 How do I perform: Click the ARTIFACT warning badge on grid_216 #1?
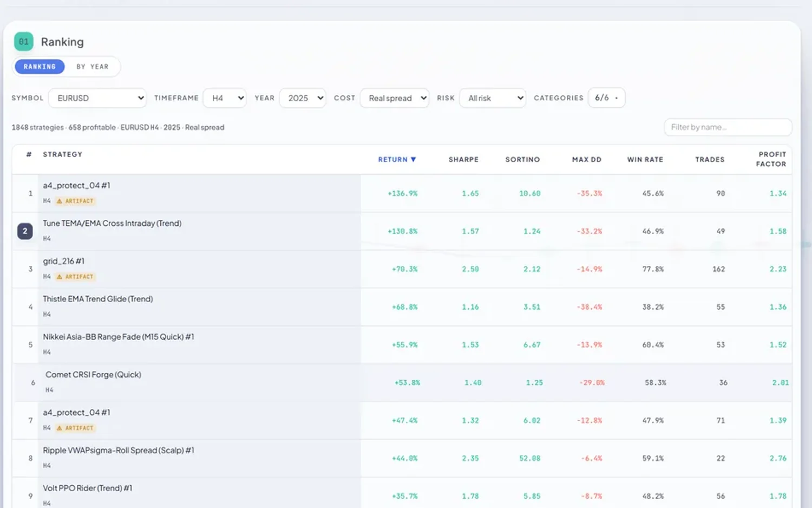click(x=75, y=277)
